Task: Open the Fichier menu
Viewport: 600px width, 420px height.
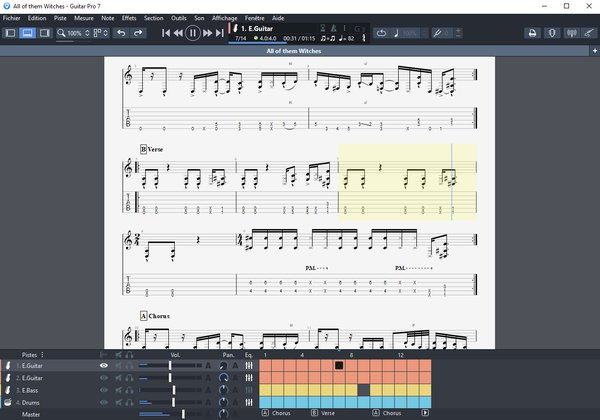Action: tap(11, 18)
